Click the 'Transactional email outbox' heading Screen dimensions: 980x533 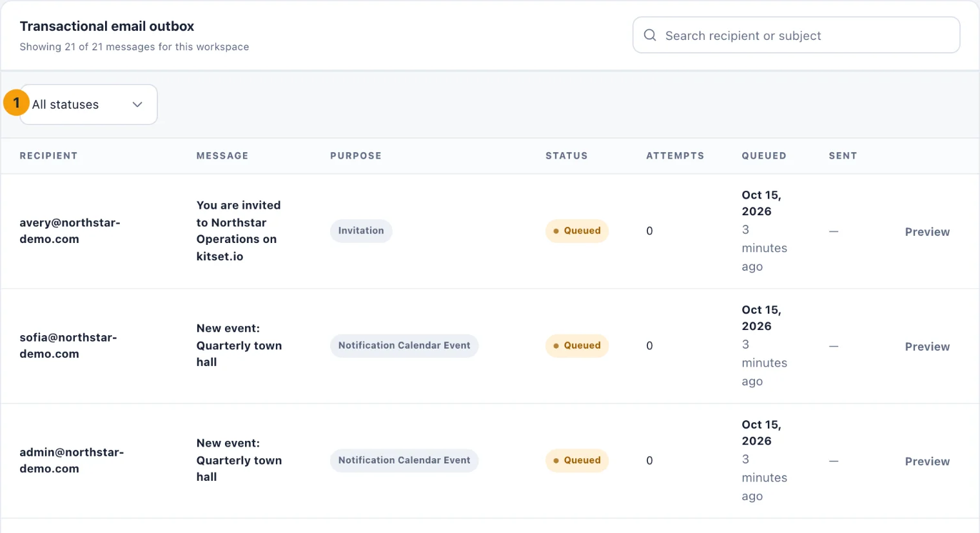107,26
